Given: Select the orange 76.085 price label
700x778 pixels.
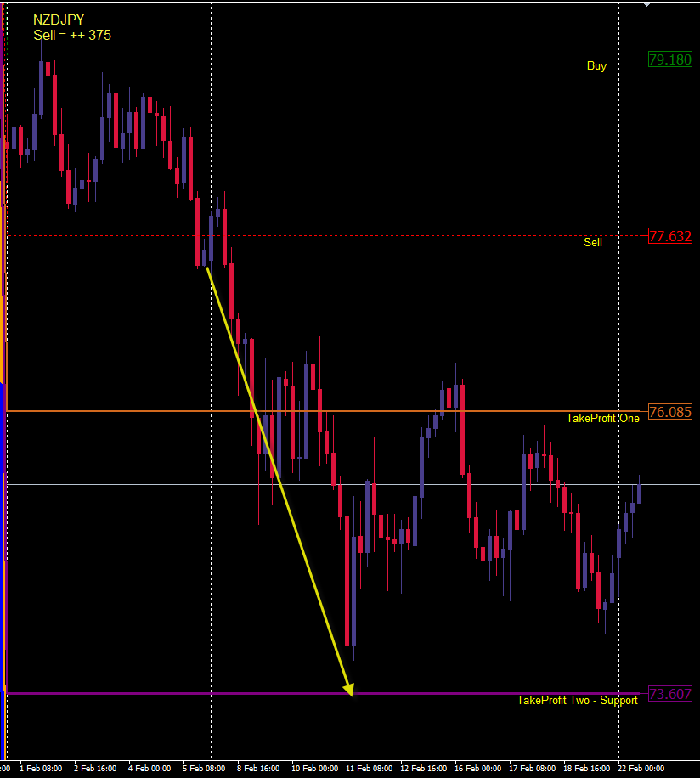Looking at the screenshot, I should pyautogui.click(x=670, y=412).
